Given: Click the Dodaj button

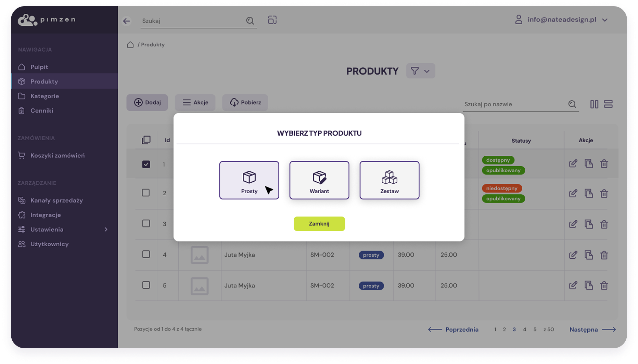Looking at the screenshot, I should (147, 102).
